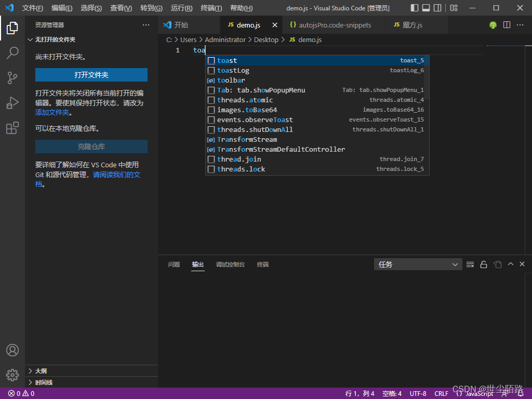This screenshot has width=532, height=399.
Task: Open the 任务 output channel dropdown
Action: 418,264
